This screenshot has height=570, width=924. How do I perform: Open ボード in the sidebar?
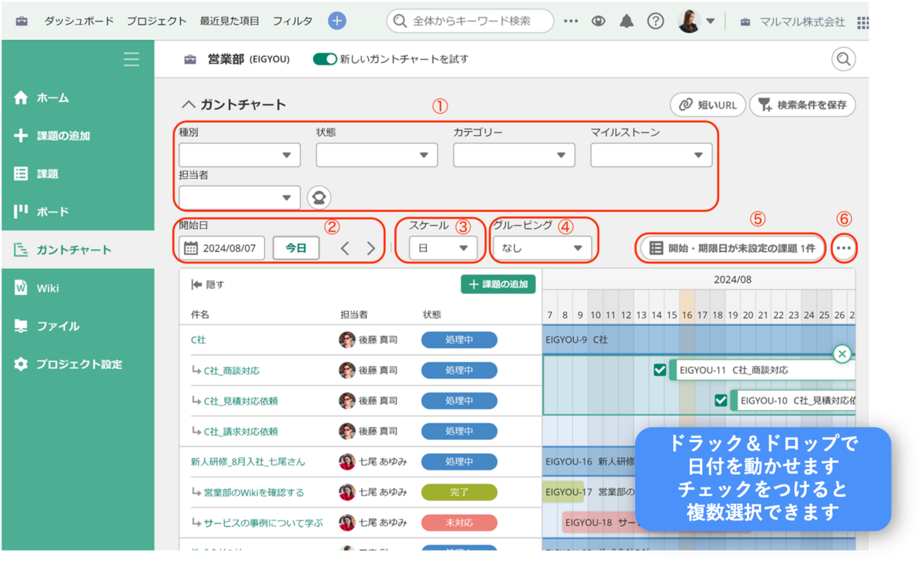[x=52, y=212]
